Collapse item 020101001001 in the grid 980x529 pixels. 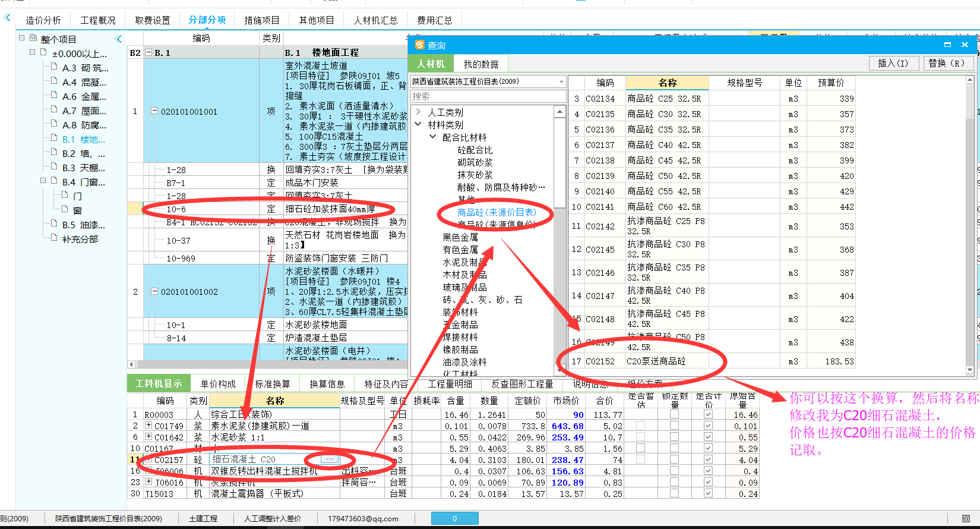pyautogui.click(x=154, y=111)
